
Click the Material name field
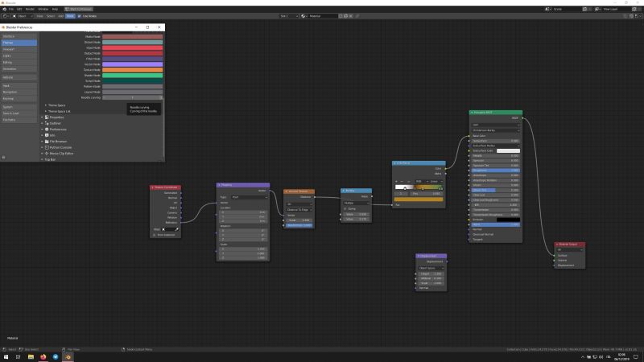tap(323, 16)
